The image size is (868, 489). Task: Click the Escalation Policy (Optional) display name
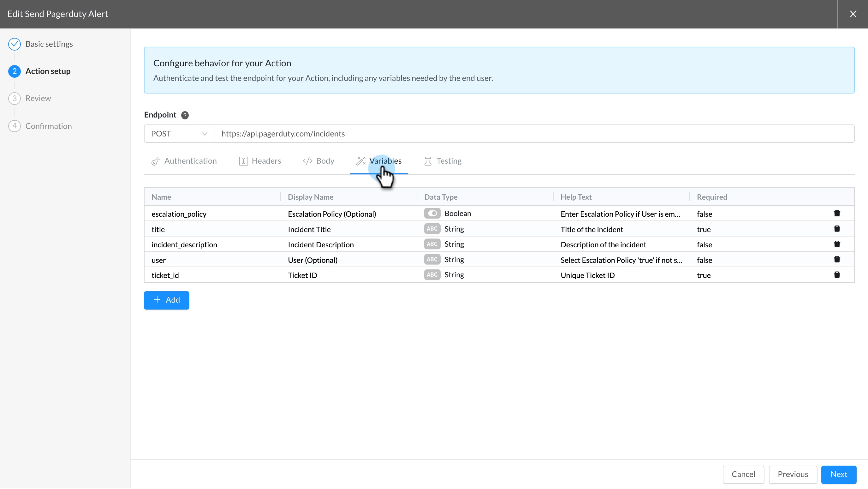[x=332, y=214]
